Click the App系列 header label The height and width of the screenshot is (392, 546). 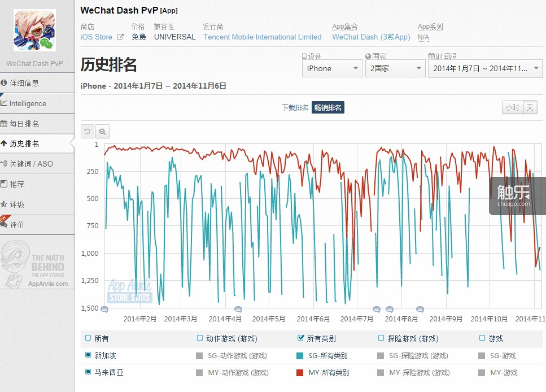[430, 27]
